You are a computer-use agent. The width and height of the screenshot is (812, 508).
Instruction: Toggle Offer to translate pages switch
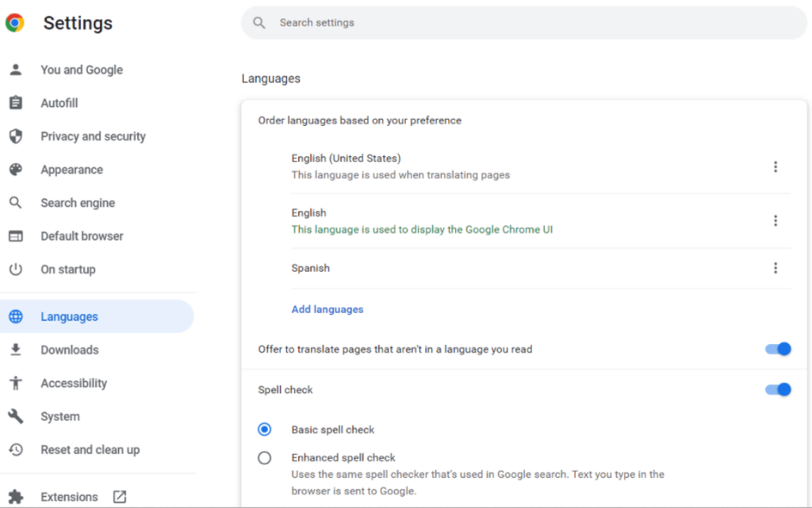tap(778, 349)
